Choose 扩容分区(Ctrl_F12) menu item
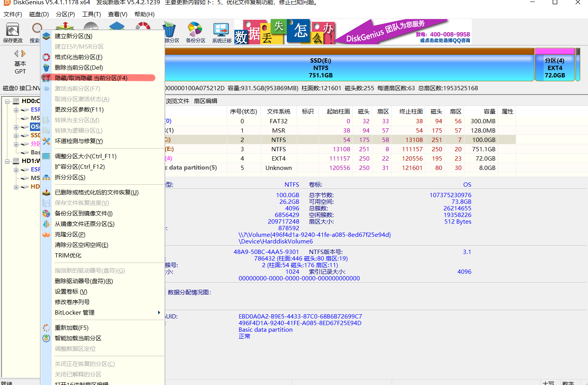 click(80, 167)
